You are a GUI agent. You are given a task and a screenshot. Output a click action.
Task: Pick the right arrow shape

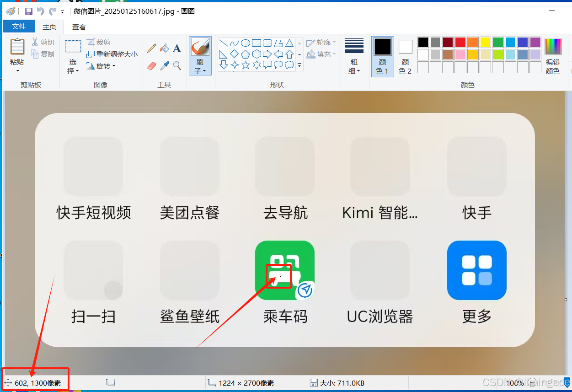coord(267,54)
